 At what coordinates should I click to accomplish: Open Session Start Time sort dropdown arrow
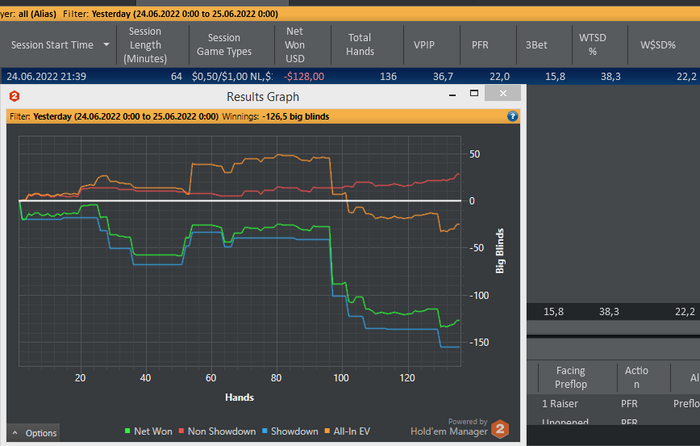[x=106, y=45]
